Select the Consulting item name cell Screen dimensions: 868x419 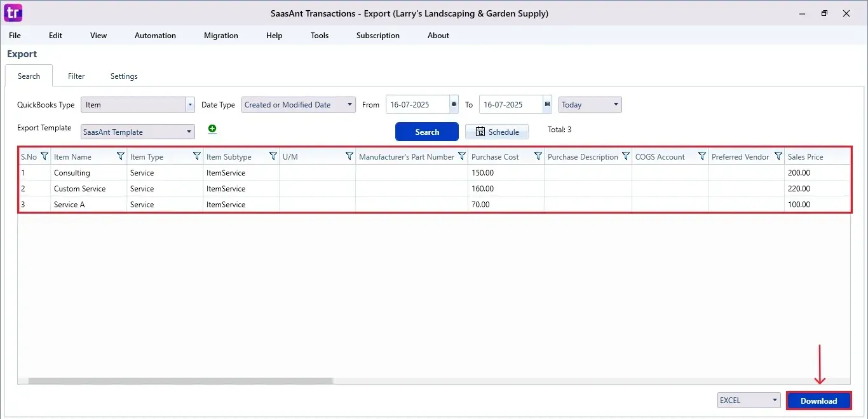click(89, 172)
